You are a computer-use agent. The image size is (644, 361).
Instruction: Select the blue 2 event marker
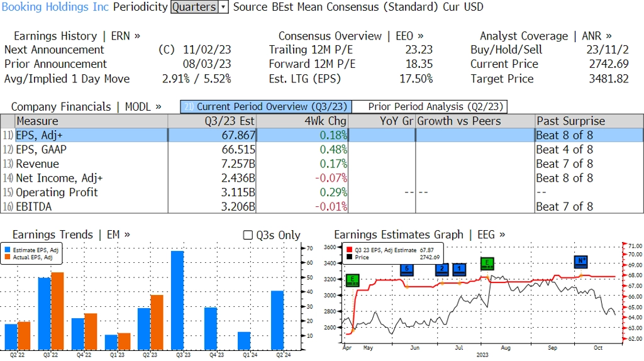coord(442,269)
